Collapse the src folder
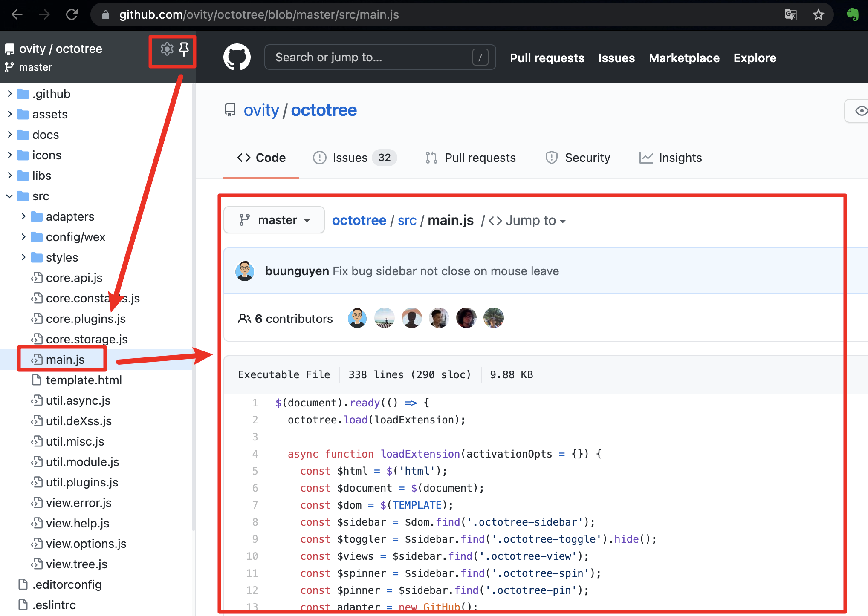The height and width of the screenshot is (616, 868). point(10,196)
